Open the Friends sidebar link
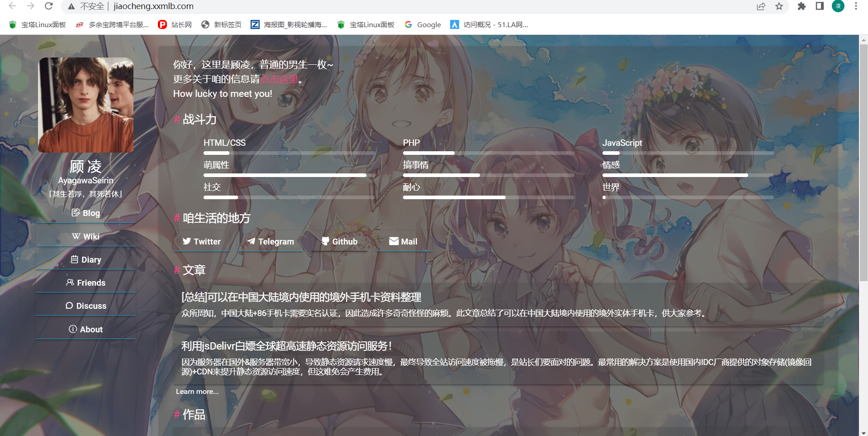The width and height of the screenshot is (868, 436). (x=85, y=283)
